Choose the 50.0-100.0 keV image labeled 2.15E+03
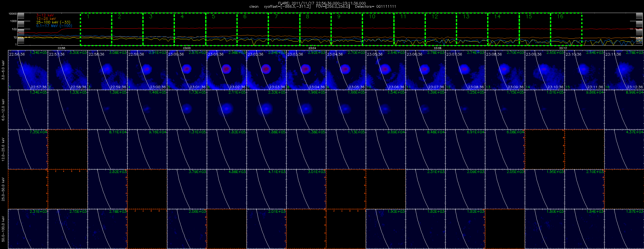This screenshot has width=644, height=249. pyautogui.click(x=68, y=229)
